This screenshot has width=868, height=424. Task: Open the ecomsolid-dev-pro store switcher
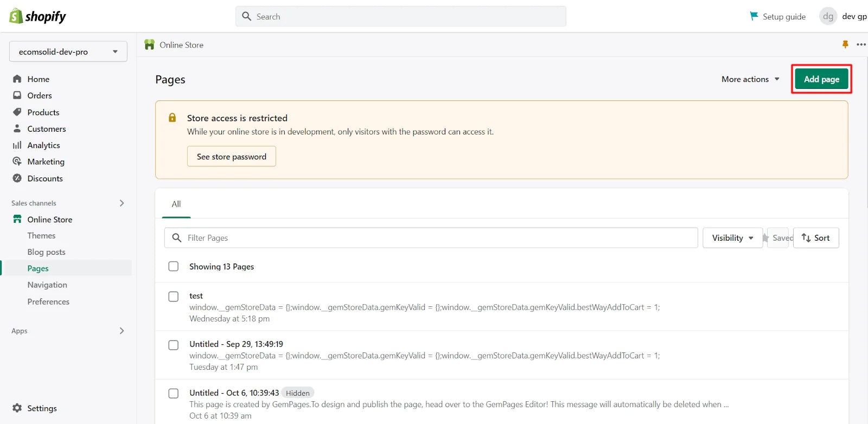point(68,52)
